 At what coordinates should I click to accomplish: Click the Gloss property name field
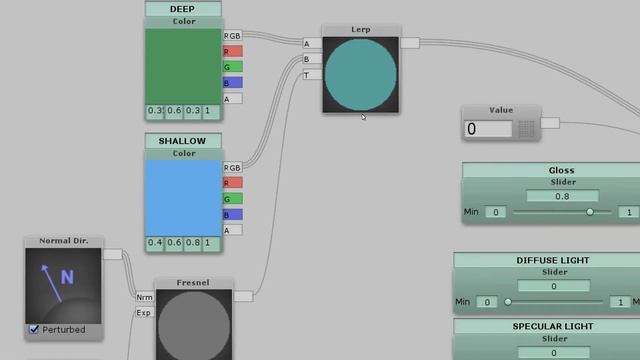[551, 170]
